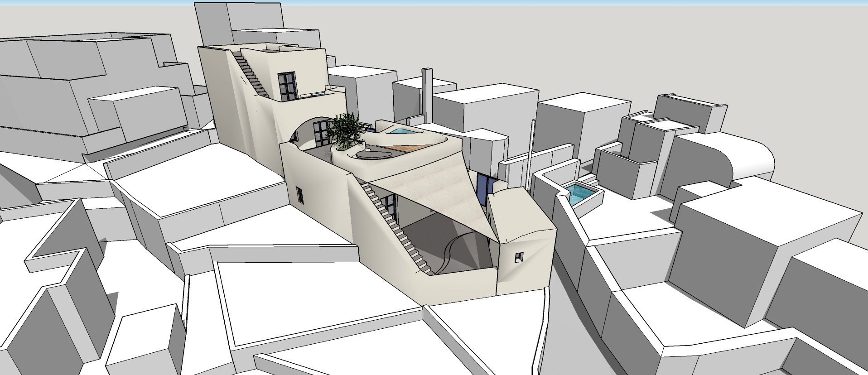Select the dark oval table on terrace

coord(373,155)
